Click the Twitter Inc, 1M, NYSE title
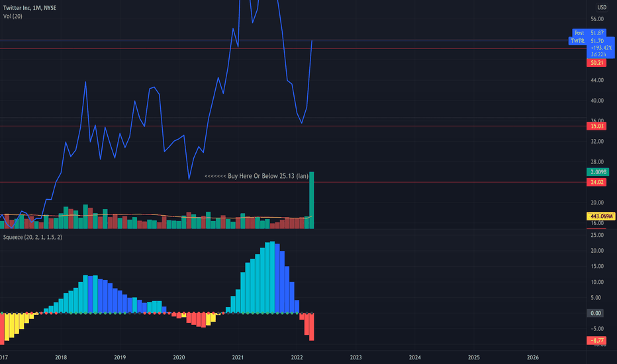 pyautogui.click(x=30, y=8)
